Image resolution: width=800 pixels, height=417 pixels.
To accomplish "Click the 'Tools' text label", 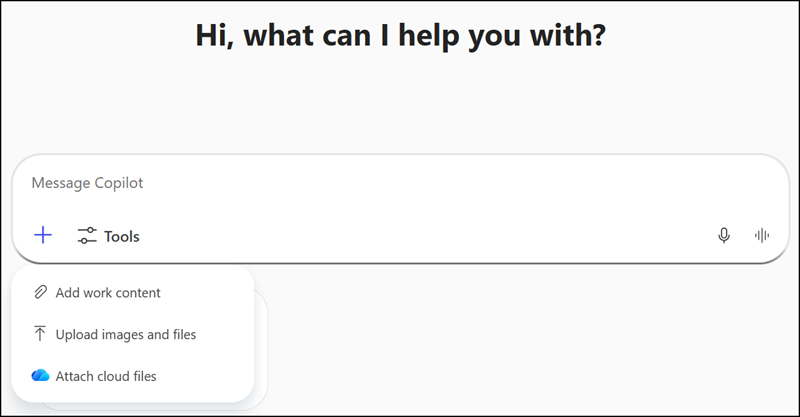I will point(122,236).
